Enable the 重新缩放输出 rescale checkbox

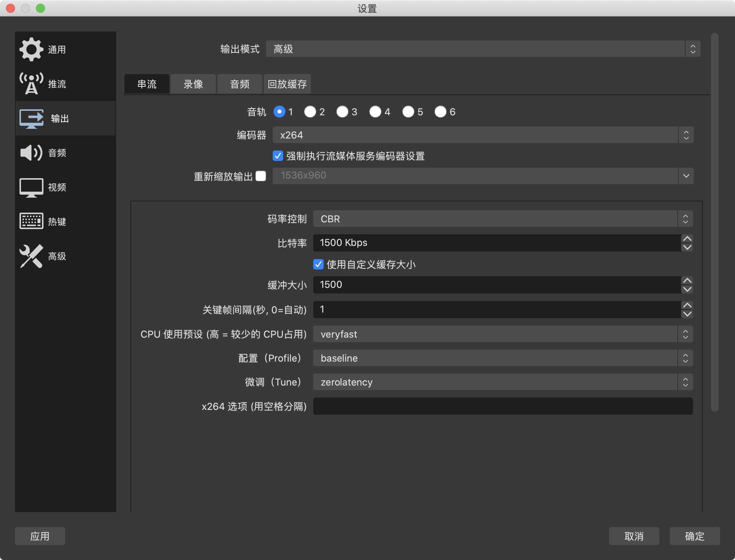[x=261, y=176]
